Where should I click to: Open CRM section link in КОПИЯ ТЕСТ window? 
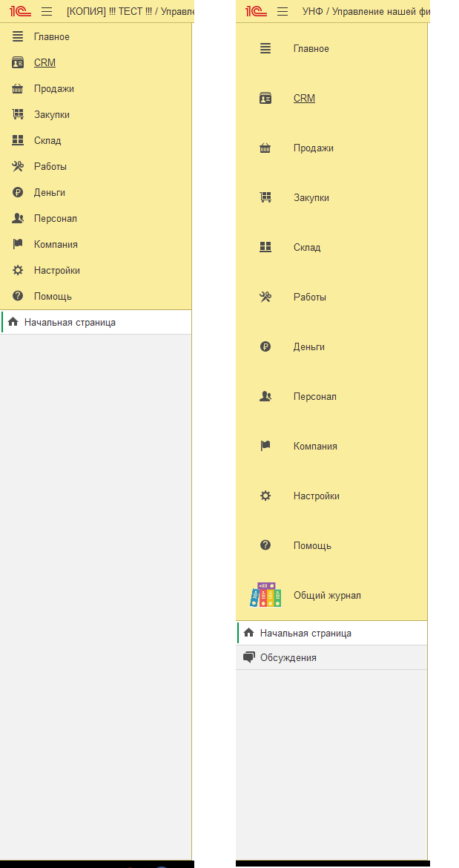click(44, 63)
